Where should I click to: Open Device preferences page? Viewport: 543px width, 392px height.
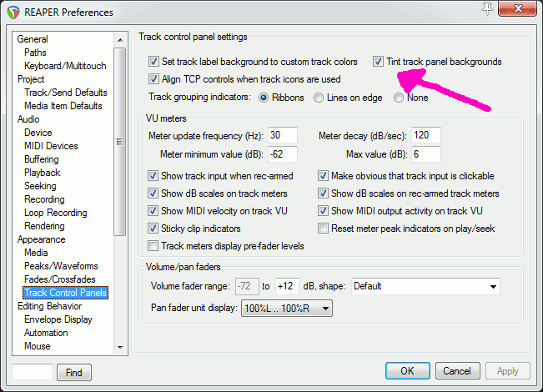pyautogui.click(x=38, y=133)
